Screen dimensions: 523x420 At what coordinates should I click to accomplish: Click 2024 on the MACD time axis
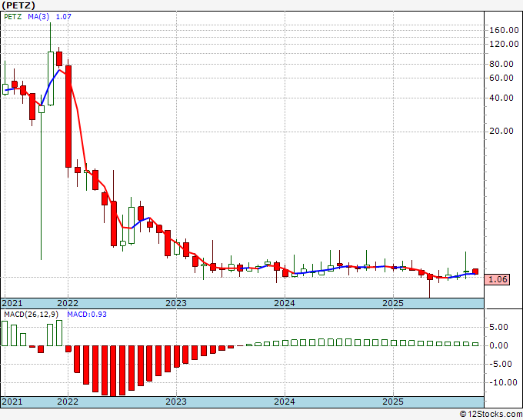click(x=285, y=402)
